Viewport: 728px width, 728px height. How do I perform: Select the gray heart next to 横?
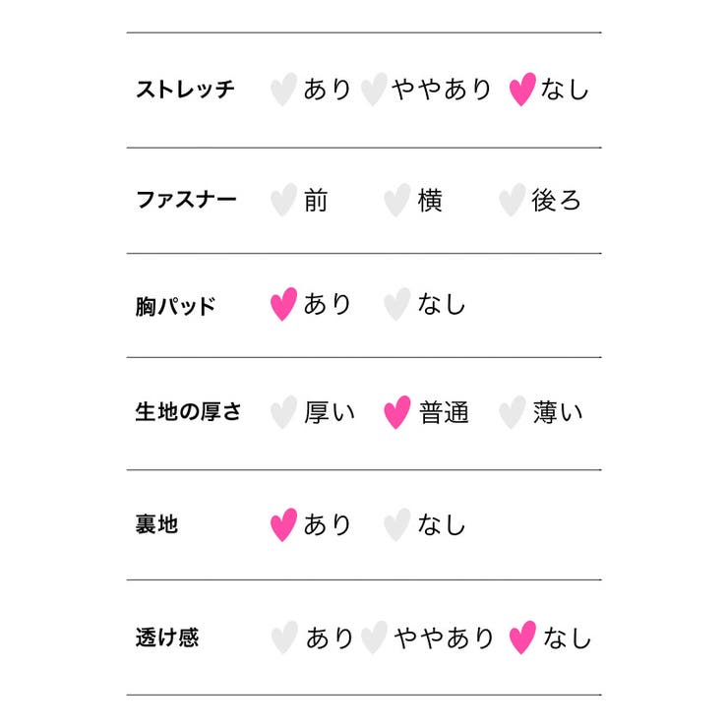pos(397,200)
